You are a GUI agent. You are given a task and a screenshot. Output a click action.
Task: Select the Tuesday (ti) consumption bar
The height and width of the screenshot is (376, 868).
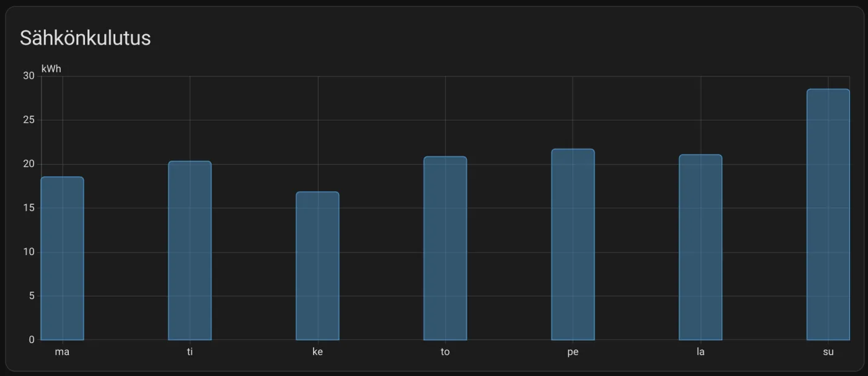(x=190, y=251)
